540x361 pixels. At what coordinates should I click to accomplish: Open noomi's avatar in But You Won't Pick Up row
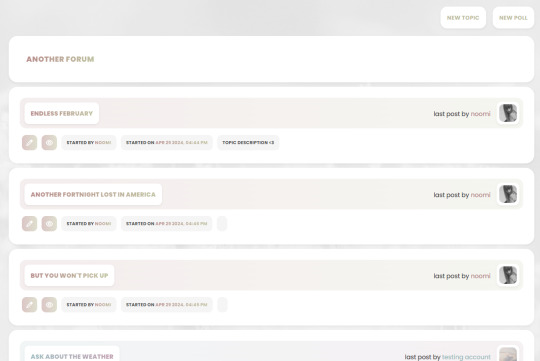coord(508,276)
